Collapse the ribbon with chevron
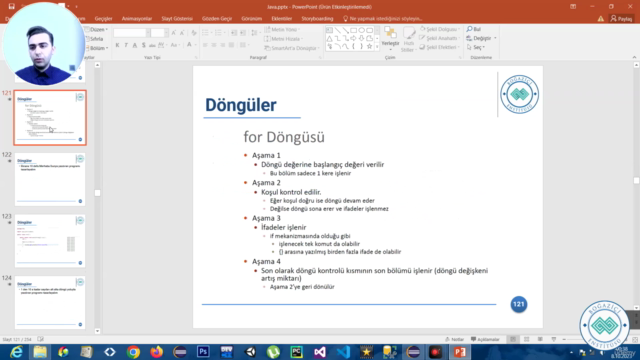640x360 pixels. (x=634, y=58)
